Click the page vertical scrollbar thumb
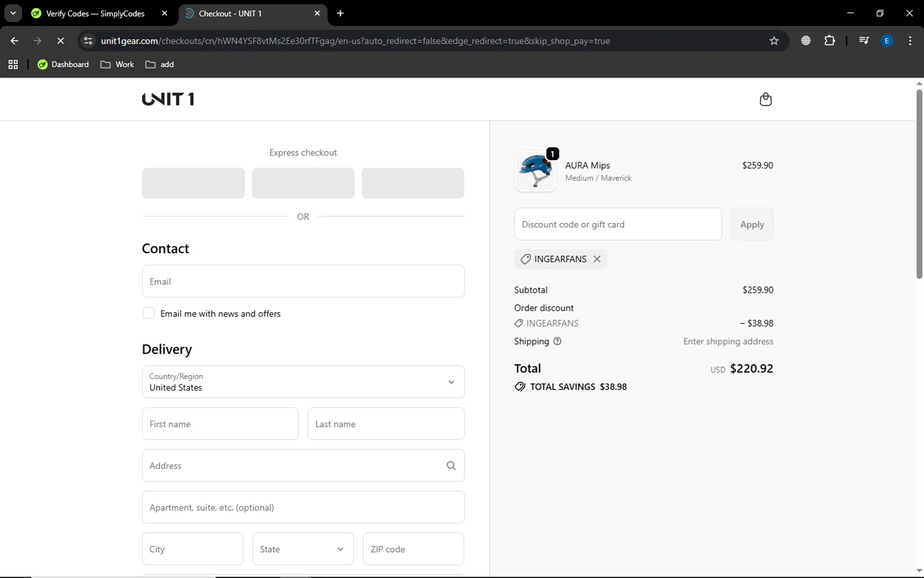 click(919, 184)
